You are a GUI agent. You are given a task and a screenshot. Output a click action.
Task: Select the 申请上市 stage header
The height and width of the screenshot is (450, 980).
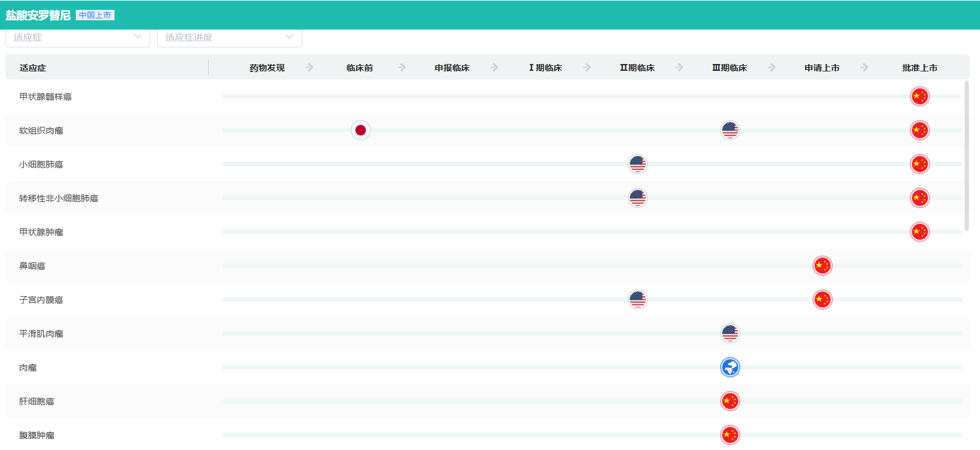tap(822, 68)
